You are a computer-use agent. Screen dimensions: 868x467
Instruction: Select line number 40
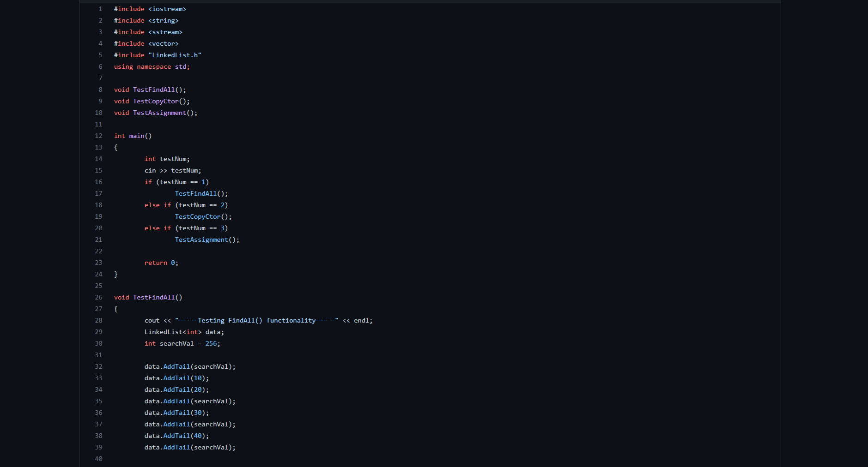pyautogui.click(x=98, y=459)
